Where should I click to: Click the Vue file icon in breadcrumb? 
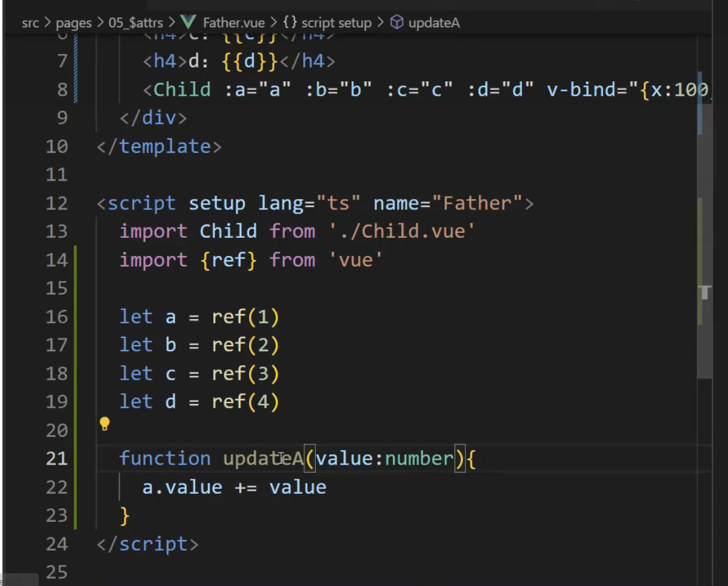pyautogui.click(x=189, y=22)
